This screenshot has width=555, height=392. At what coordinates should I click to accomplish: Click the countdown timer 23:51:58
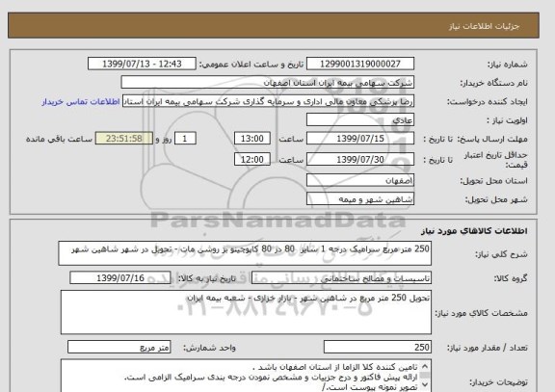coord(124,139)
